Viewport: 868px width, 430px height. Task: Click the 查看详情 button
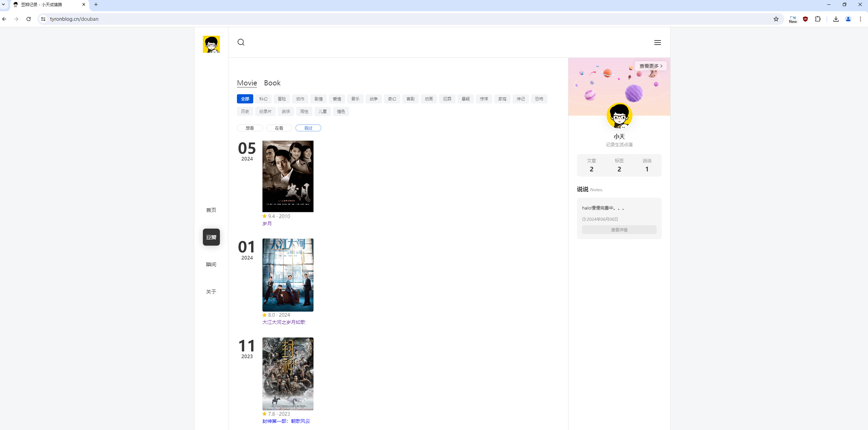[619, 230]
